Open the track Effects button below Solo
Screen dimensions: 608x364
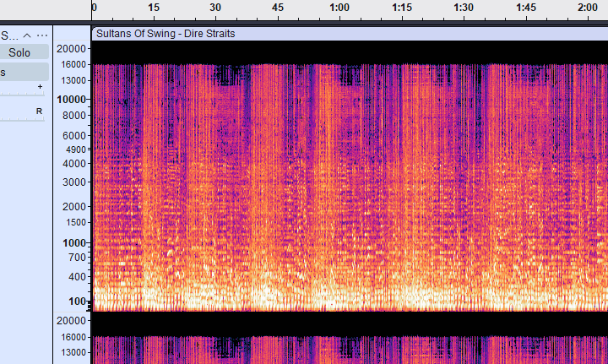pos(19,73)
